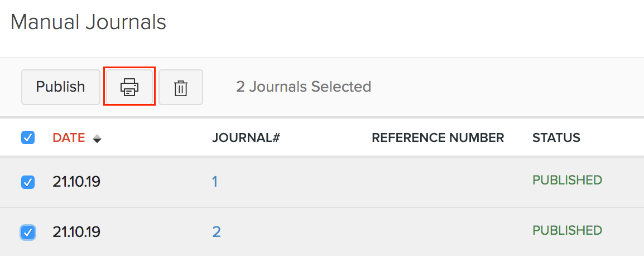Click the date of journal 1 row
The image size is (644, 256).
coord(76,182)
